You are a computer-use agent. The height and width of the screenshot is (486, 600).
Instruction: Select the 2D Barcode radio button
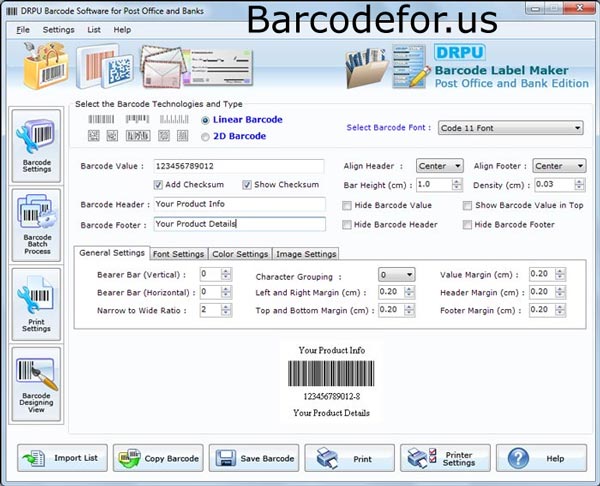[x=205, y=137]
